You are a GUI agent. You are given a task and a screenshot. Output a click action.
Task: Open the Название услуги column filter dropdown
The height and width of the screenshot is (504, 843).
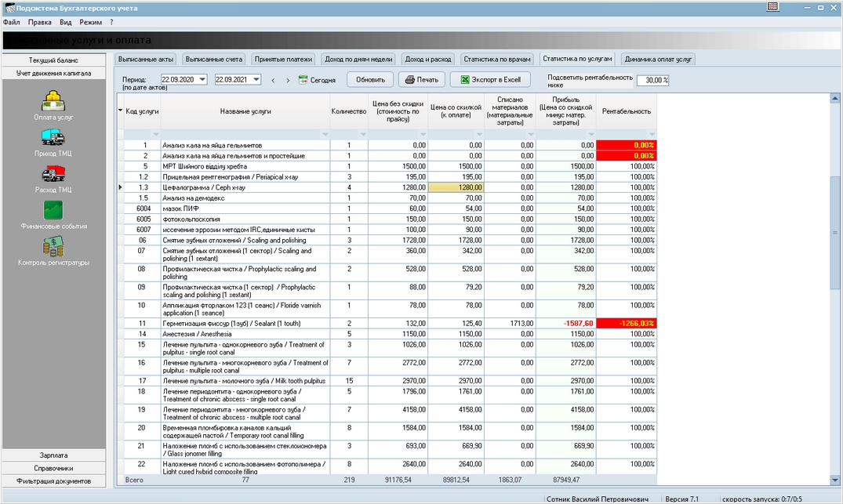(x=324, y=134)
